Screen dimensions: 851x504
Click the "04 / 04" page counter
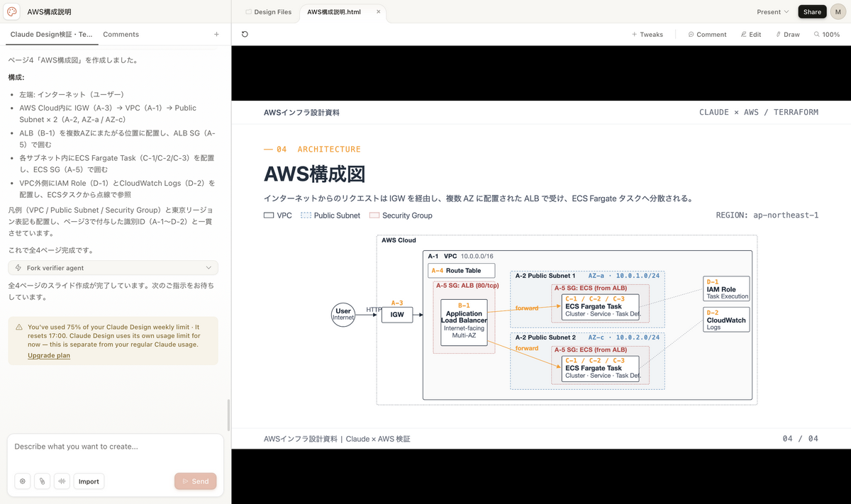tap(801, 439)
